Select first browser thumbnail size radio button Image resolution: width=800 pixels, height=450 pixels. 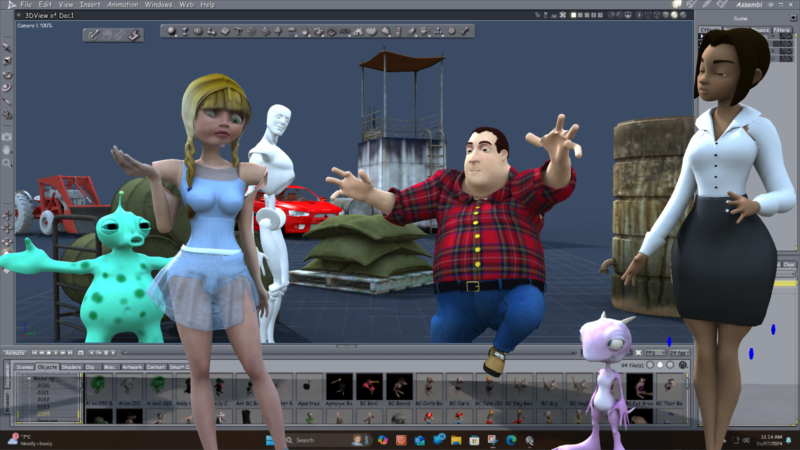tap(650, 365)
